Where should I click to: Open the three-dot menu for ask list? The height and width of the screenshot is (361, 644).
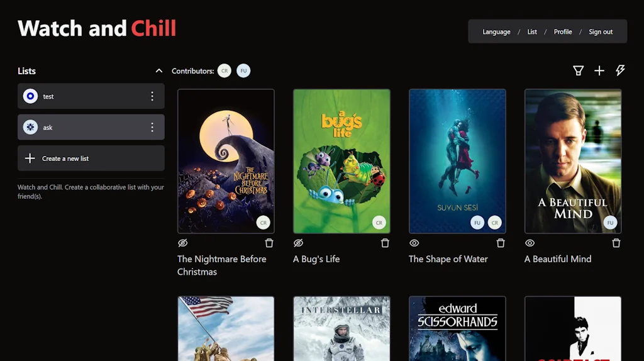(x=152, y=127)
